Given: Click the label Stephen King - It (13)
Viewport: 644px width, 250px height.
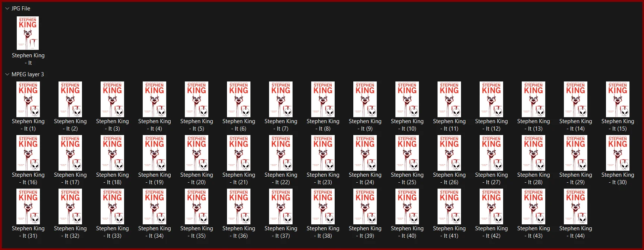Looking at the screenshot, I should click(533, 125).
